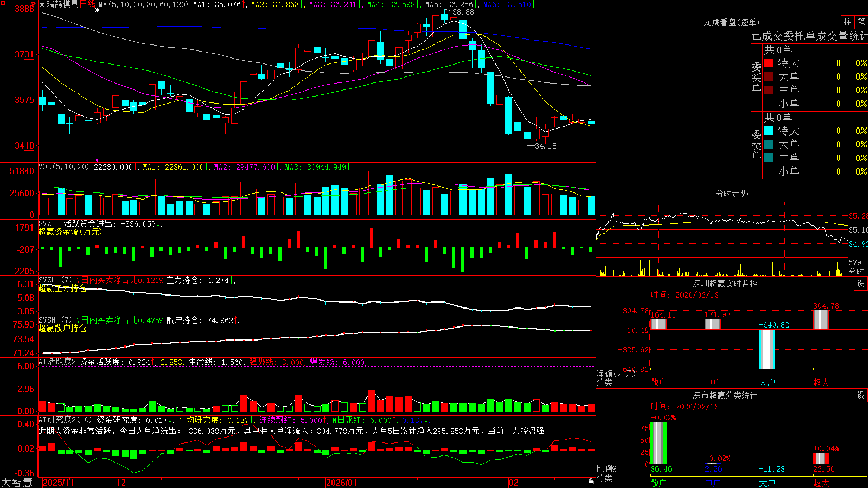Image resolution: width=868 pixels, height=488 pixels.
Task: Click the 超赢主力持仓 yellow label
Action: click(62, 288)
